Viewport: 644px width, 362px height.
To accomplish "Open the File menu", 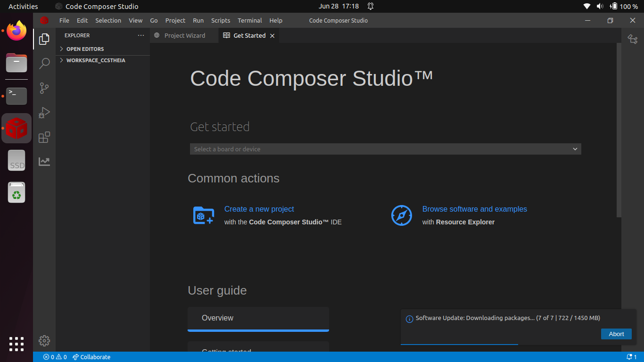I will pyautogui.click(x=64, y=20).
